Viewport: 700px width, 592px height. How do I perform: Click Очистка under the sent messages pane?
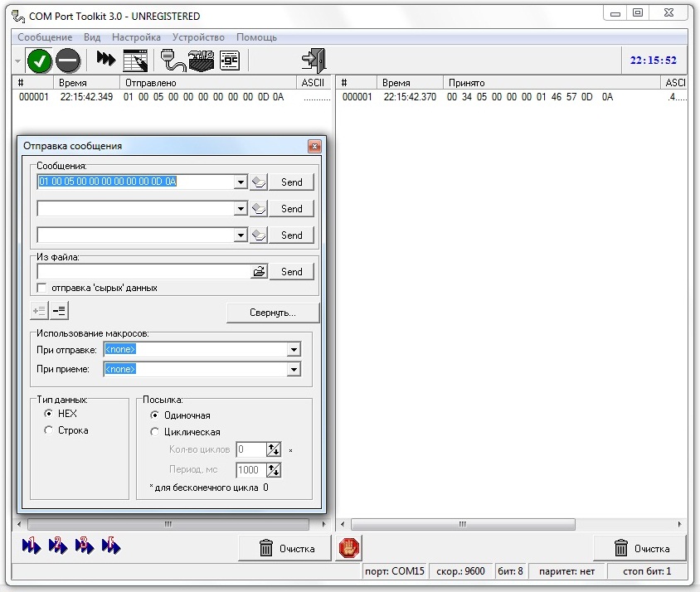click(284, 548)
